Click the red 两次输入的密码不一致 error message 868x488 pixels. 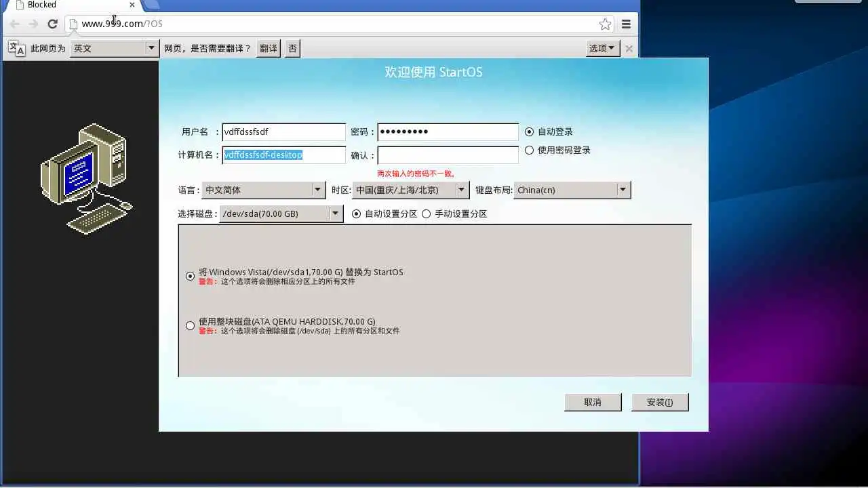pos(416,174)
